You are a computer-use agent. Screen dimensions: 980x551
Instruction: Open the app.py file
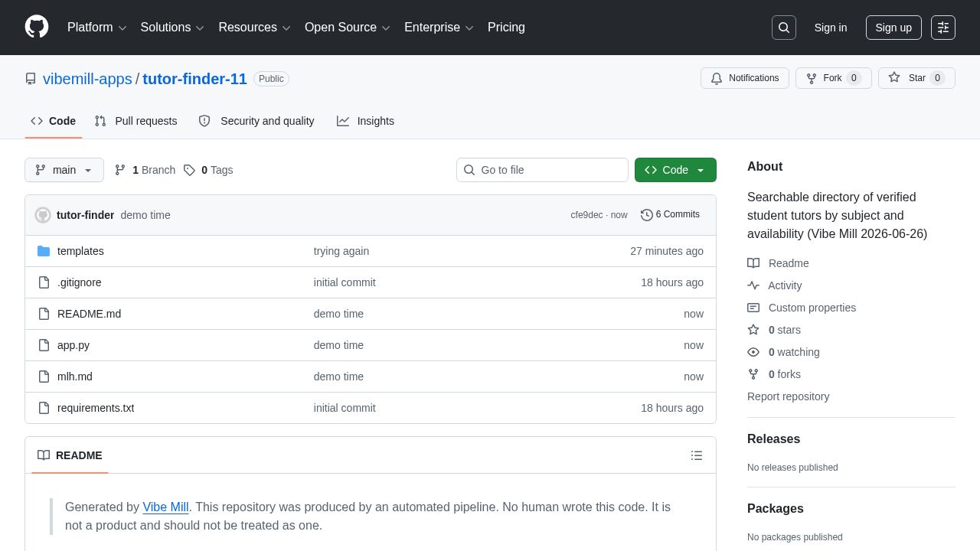[x=73, y=345]
